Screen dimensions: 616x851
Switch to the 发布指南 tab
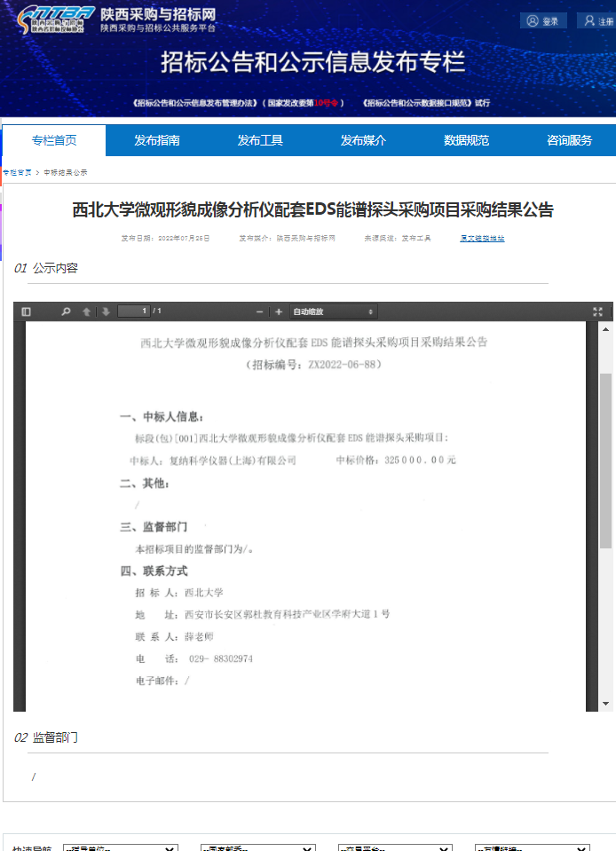click(x=157, y=140)
